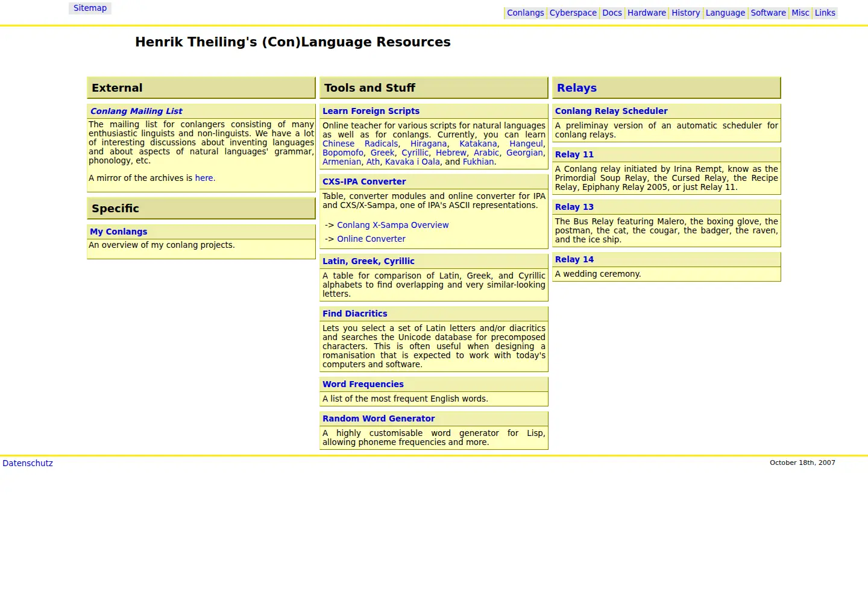The width and height of the screenshot is (868, 603).
Task: Open the Find Diacritics tool
Action: click(x=354, y=314)
